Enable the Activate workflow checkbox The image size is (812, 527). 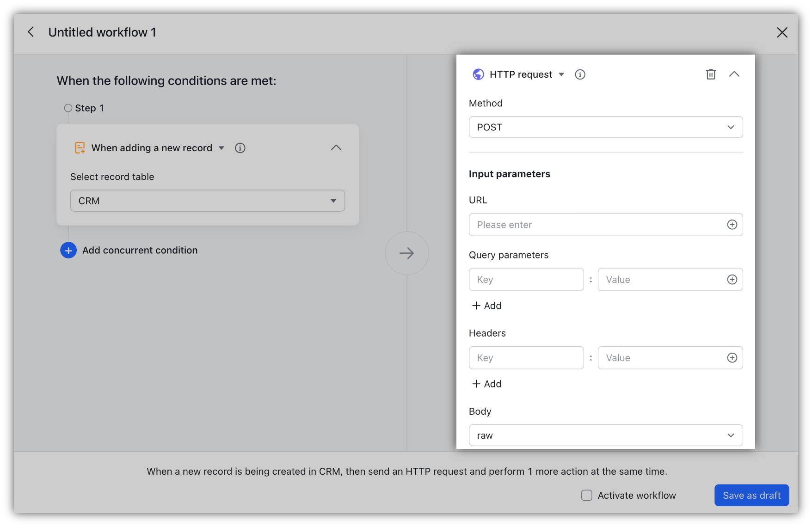587,496
